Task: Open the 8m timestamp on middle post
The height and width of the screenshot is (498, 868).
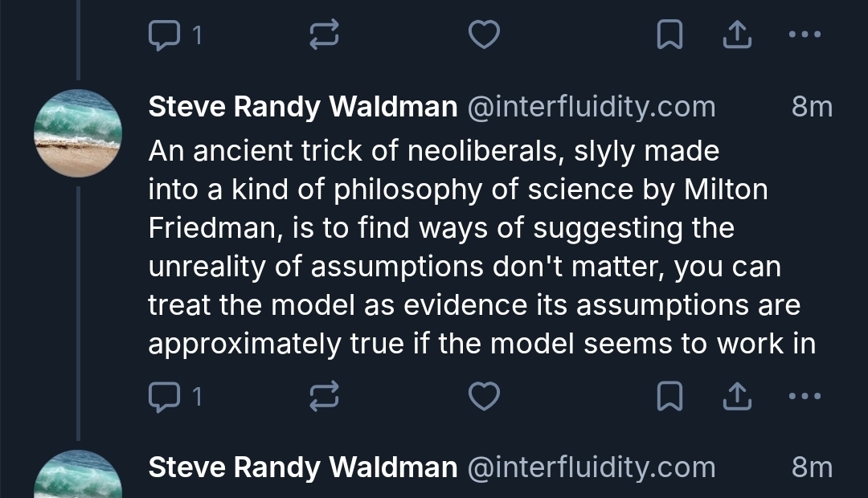Action: (812, 107)
